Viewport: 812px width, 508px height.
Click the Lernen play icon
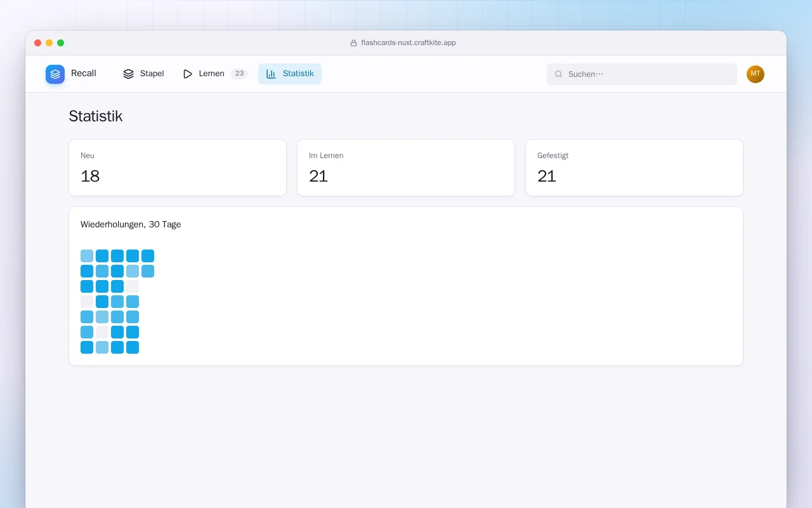(188, 74)
